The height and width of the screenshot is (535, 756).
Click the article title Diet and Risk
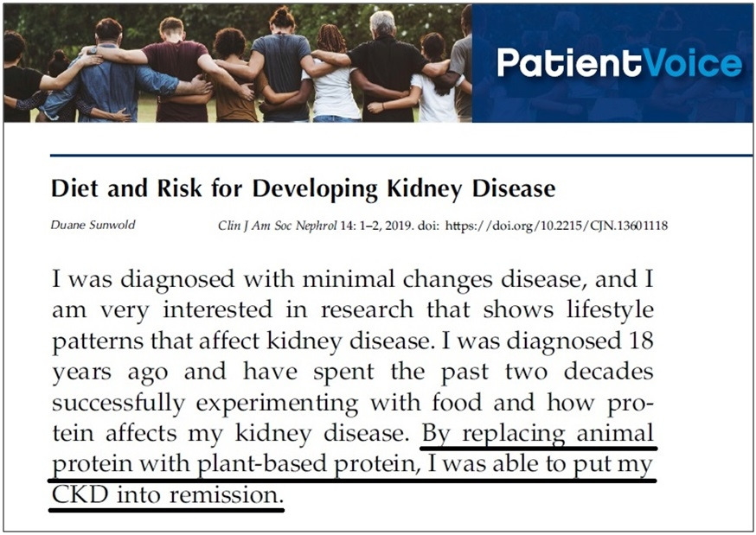click(x=303, y=188)
